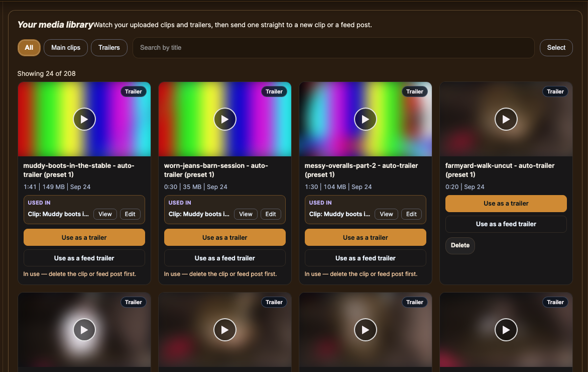Click the Trailer badge on muddy-boots-in-the-stable thumbnail
Viewport: 588px width, 372px height.
134,91
